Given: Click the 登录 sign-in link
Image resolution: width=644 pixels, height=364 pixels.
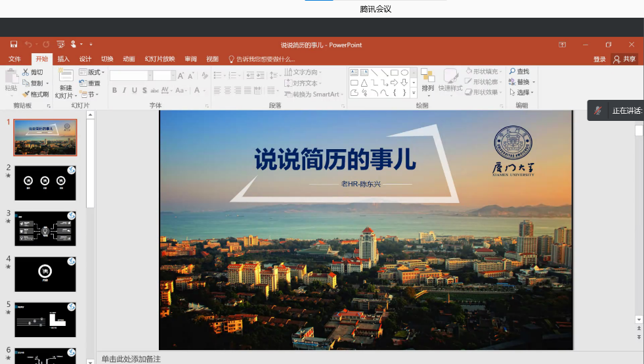Looking at the screenshot, I should (x=599, y=59).
